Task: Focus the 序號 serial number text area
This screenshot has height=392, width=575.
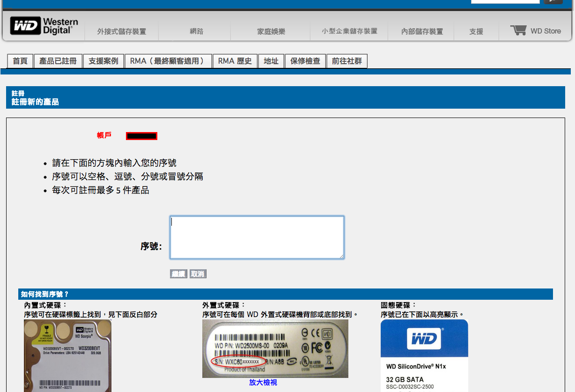Action: pyautogui.click(x=257, y=237)
